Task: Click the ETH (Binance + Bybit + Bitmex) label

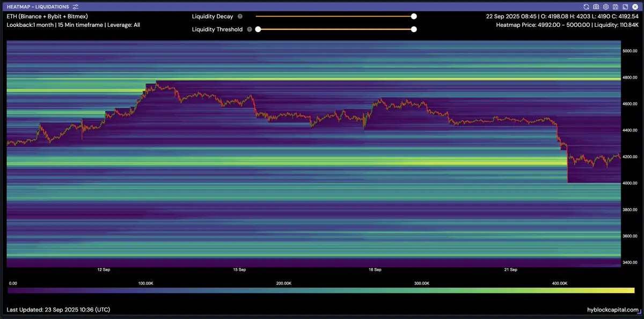Action: coord(47,17)
